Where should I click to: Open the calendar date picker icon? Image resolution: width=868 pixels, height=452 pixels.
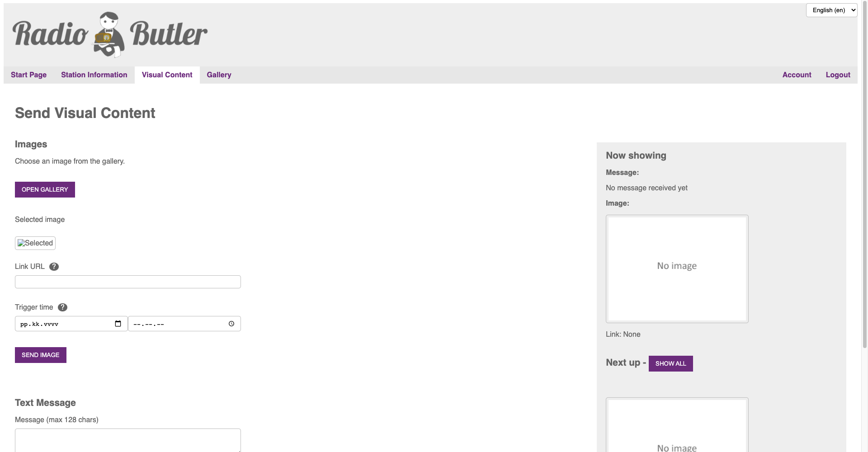click(x=118, y=324)
